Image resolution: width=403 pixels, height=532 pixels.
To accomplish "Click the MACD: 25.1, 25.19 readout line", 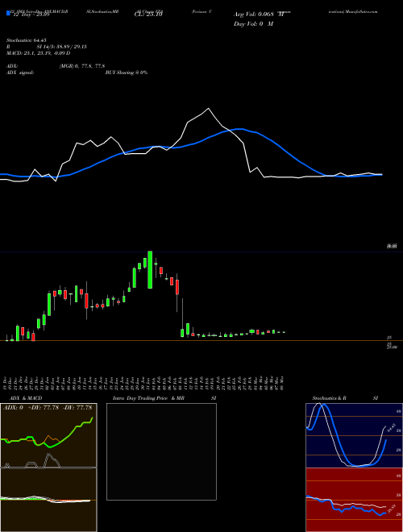I will pyautogui.click(x=38, y=53).
